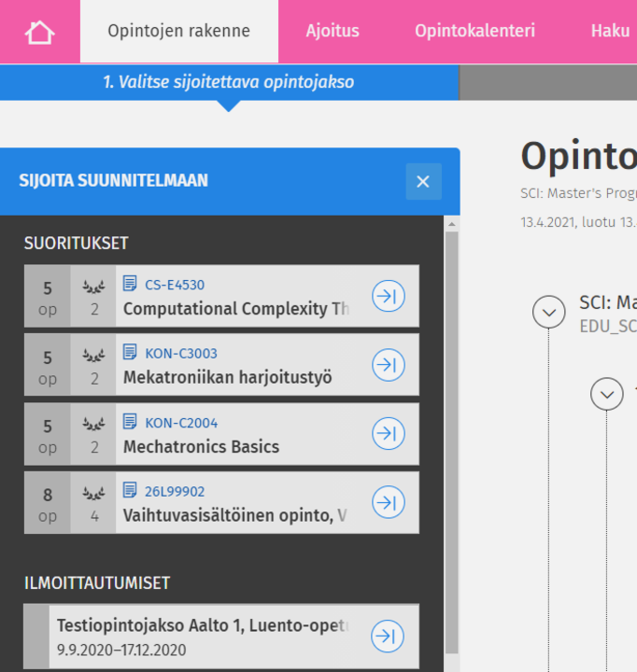
Task: Place Mechatronics Basics into plan
Action: tap(388, 434)
